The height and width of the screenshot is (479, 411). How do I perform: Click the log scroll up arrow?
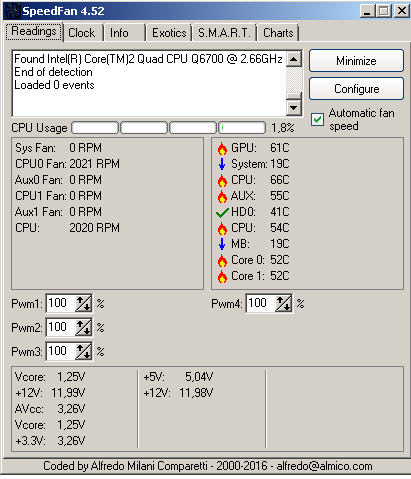[294, 59]
